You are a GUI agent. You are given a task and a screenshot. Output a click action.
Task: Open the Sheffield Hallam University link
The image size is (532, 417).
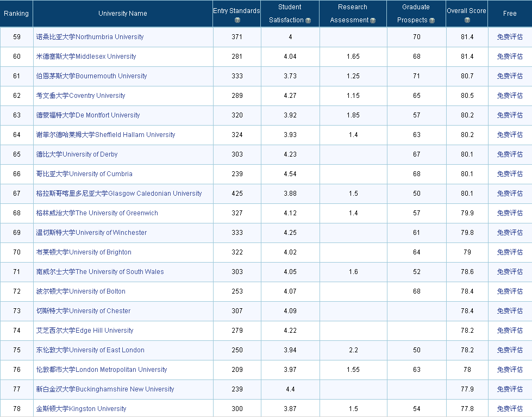[x=105, y=135]
